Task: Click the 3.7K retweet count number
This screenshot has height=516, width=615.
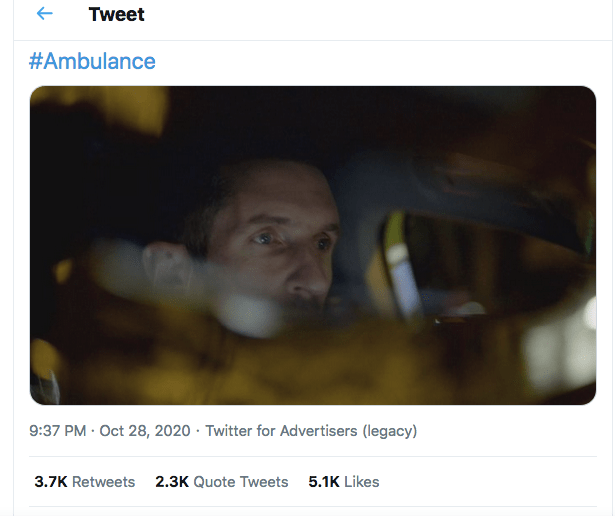Action: click(x=50, y=482)
